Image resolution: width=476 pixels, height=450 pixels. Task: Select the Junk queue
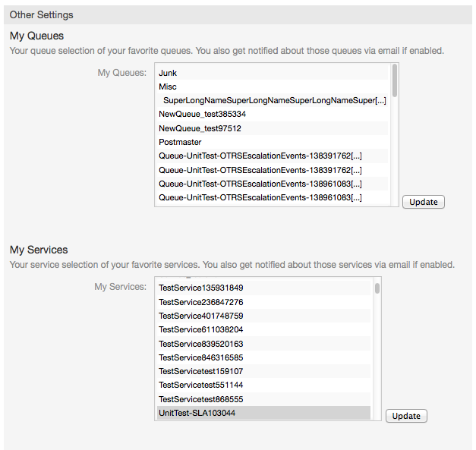(169, 73)
